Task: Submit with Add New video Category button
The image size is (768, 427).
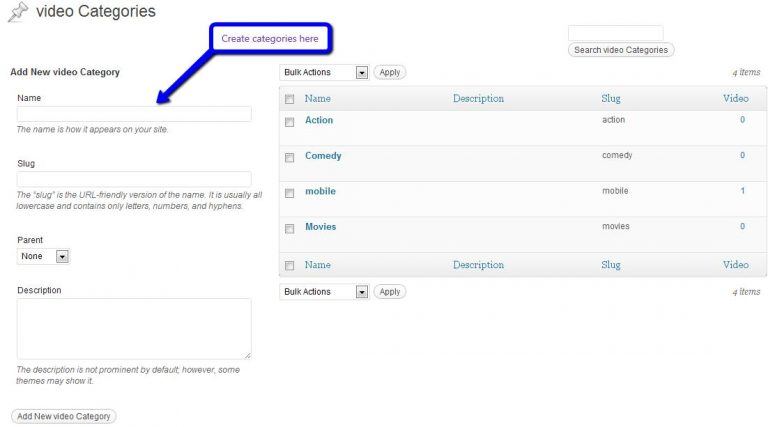Action: coord(64,416)
